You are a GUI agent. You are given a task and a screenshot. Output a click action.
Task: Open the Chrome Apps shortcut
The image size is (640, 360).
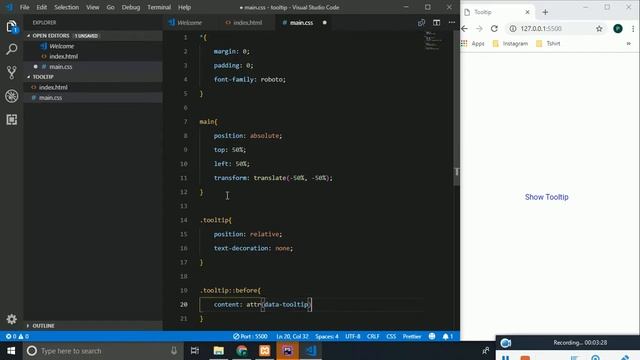coord(473,44)
